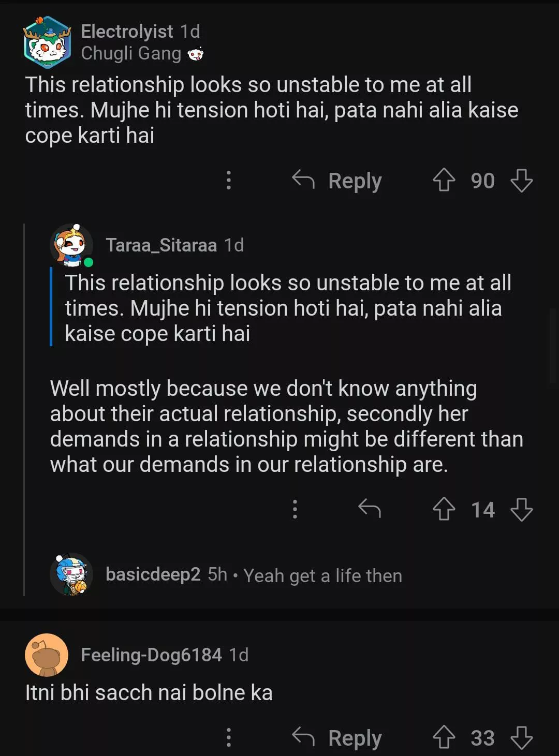Upvote Taraa_Sitaraa's reply with 14 points
The width and height of the screenshot is (559, 756).
click(444, 509)
